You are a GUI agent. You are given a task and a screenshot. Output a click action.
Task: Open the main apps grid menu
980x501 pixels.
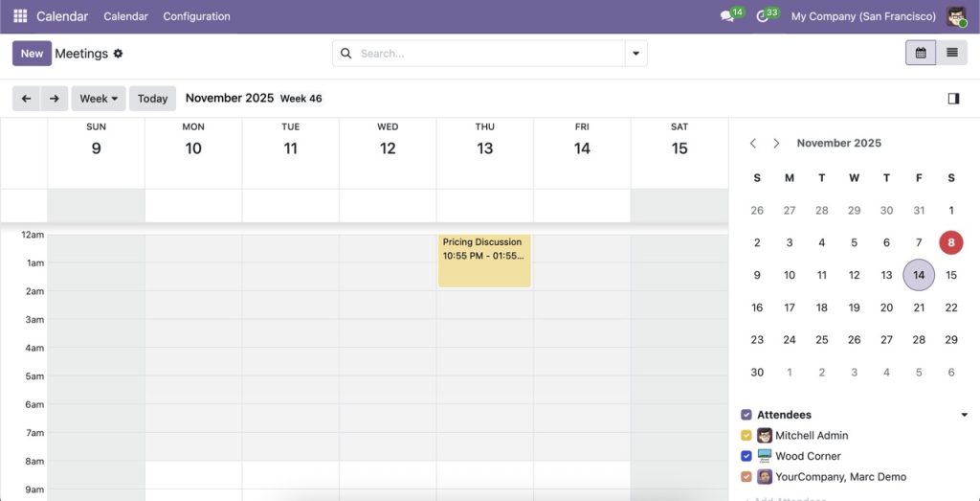pos(20,16)
